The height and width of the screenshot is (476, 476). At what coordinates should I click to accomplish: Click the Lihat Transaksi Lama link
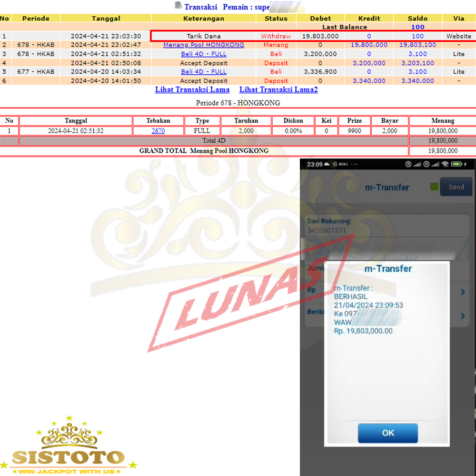pos(192,89)
